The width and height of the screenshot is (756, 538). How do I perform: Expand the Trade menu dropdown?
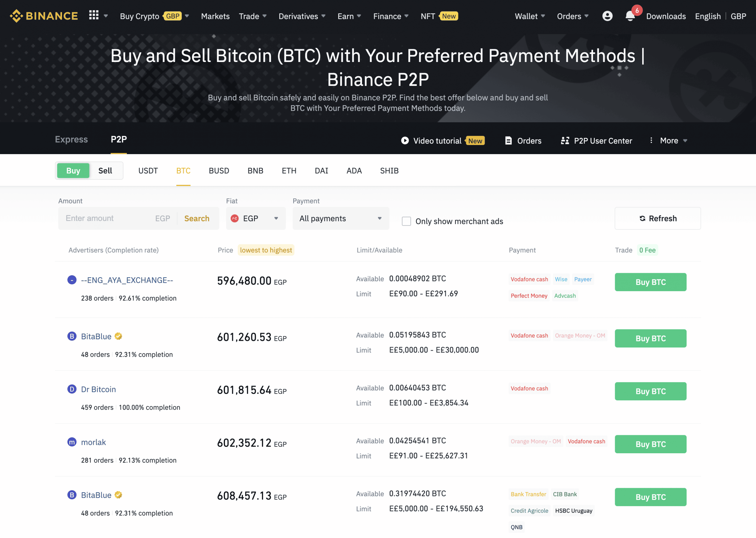click(x=264, y=16)
